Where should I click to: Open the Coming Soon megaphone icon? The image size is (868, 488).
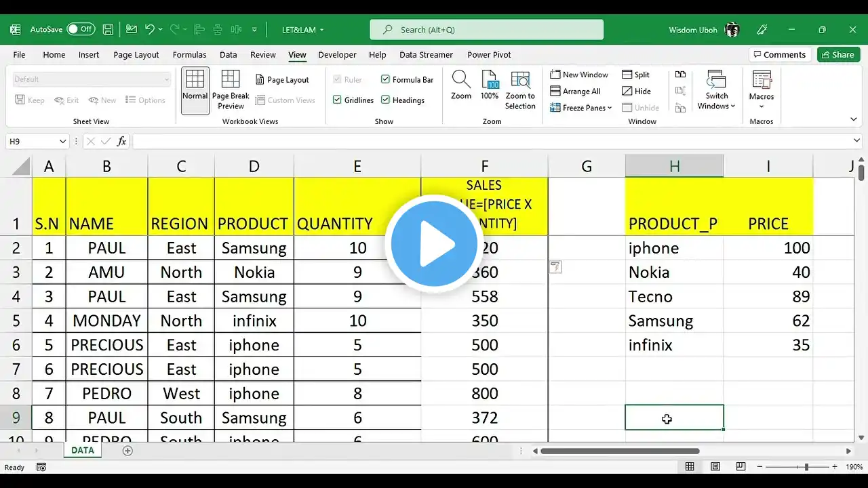(762, 30)
